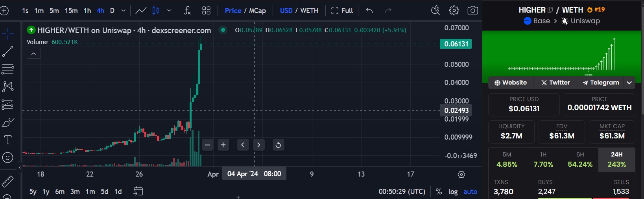644x199 pixels.
Task: Switch to line chart style
Action: point(141,11)
